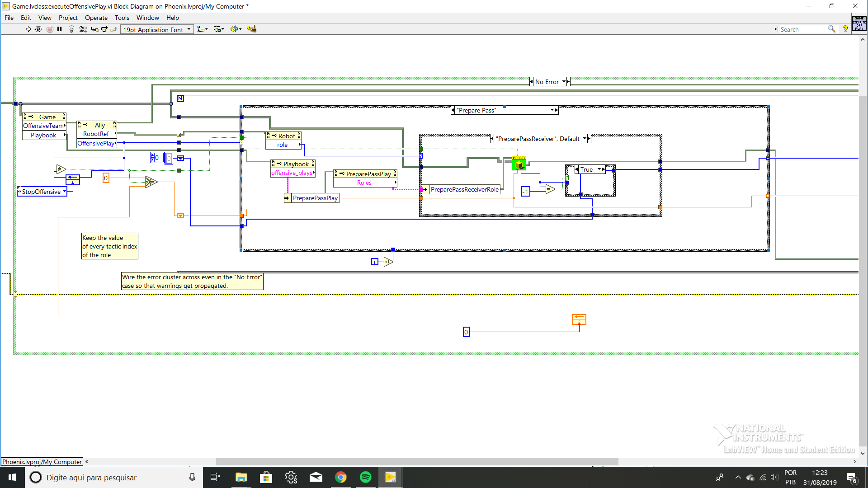Select the Playbook element under Game
The height and width of the screenshot is (488, 868).
click(44, 135)
